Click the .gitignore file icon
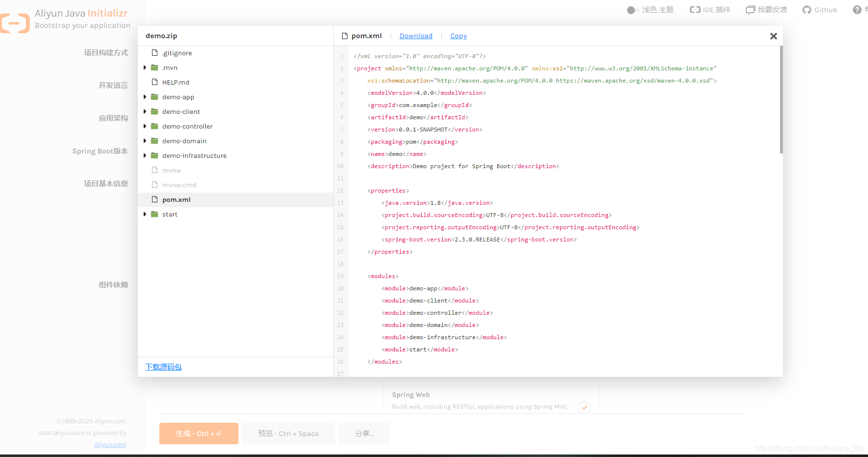This screenshot has width=868, height=457. [x=154, y=53]
